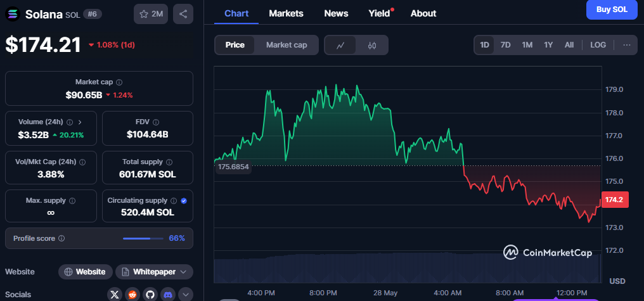Click the verified circulating supply badge
Image resolution: width=644 pixels, height=301 pixels.
184,201
